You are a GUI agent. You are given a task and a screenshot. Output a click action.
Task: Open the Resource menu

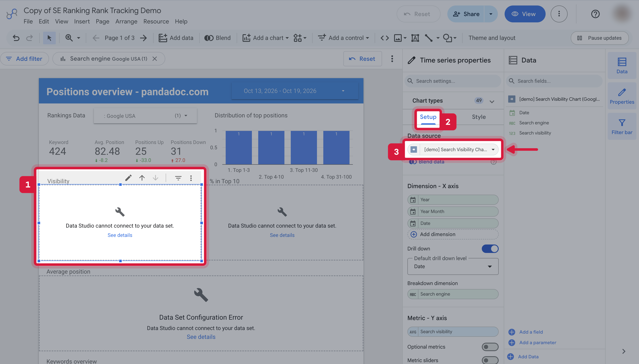156,22
